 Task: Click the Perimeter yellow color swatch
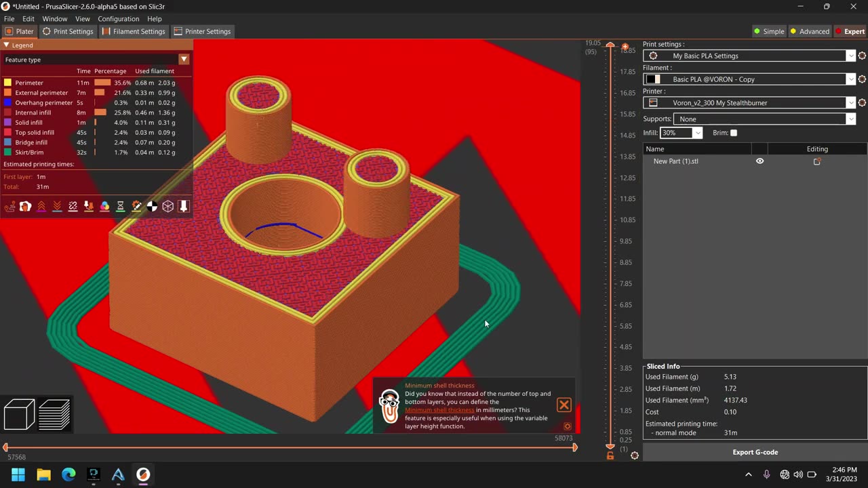(x=7, y=83)
